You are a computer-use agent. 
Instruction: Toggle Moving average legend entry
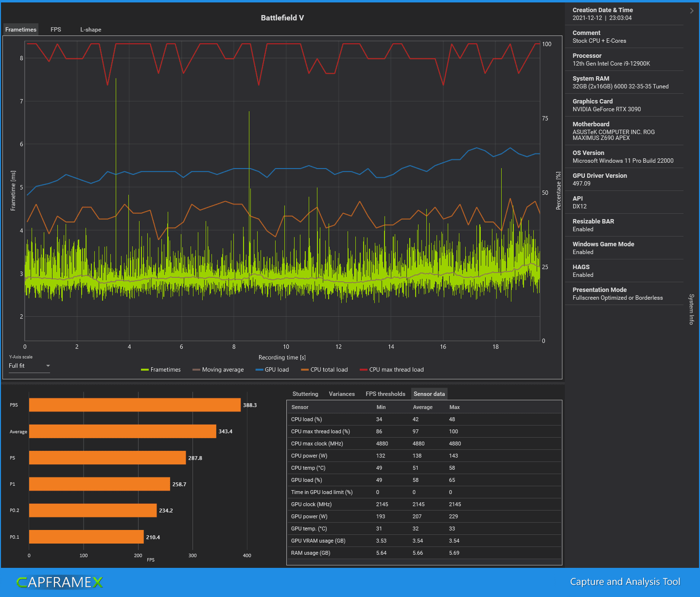(x=218, y=370)
